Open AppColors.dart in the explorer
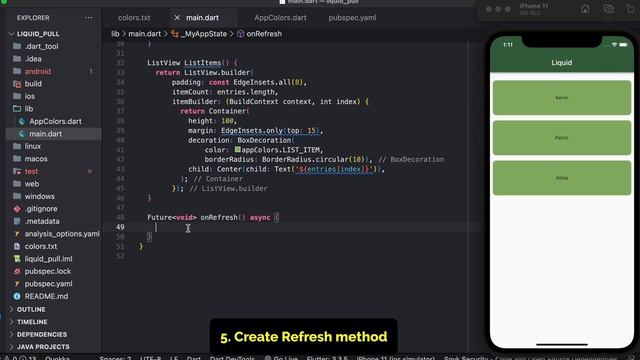 coord(55,122)
